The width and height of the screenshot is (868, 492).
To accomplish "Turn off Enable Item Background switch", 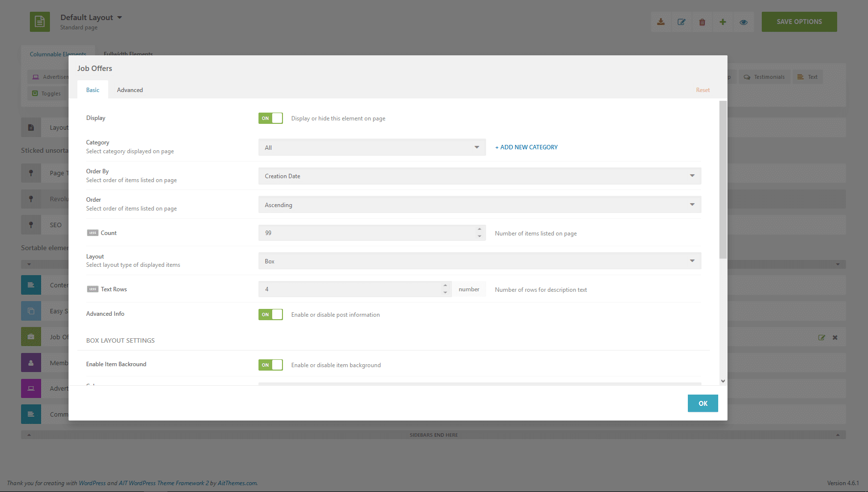I will tap(271, 365).
